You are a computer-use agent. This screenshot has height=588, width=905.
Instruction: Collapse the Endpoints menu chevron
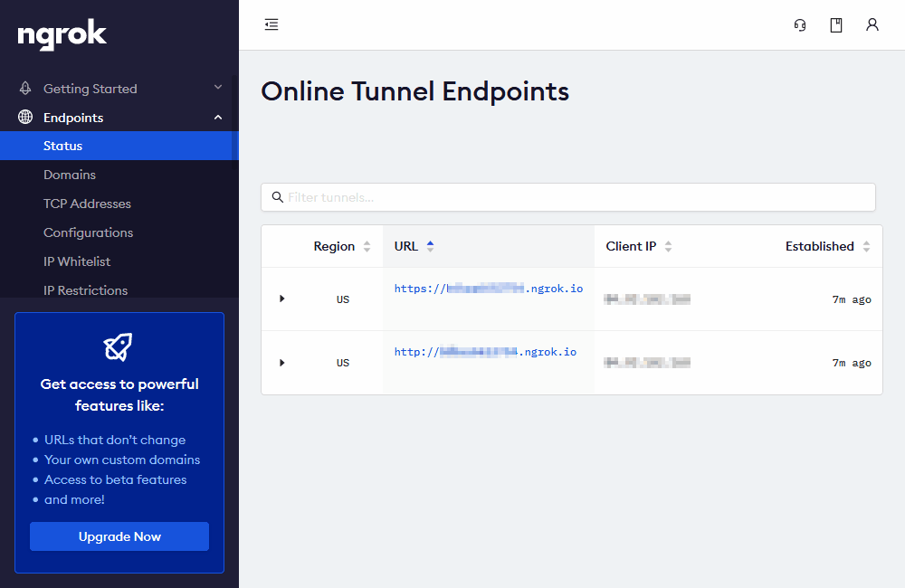217,117
